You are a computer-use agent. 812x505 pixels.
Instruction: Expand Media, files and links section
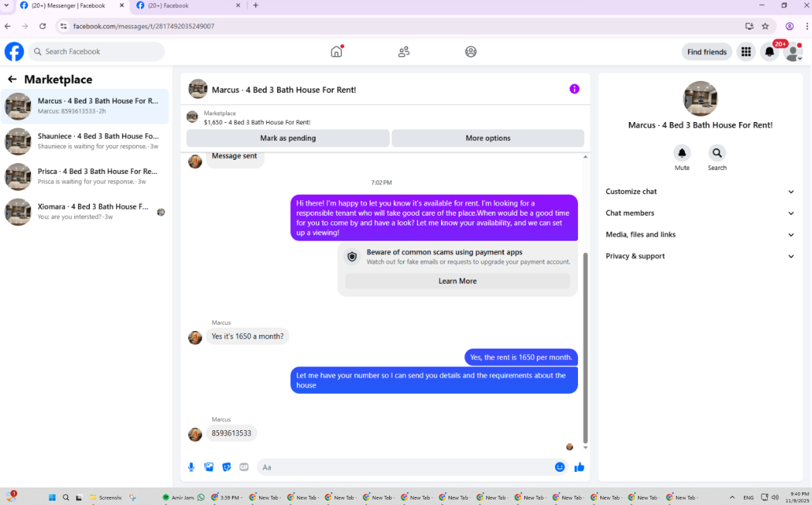pos(700,235)
